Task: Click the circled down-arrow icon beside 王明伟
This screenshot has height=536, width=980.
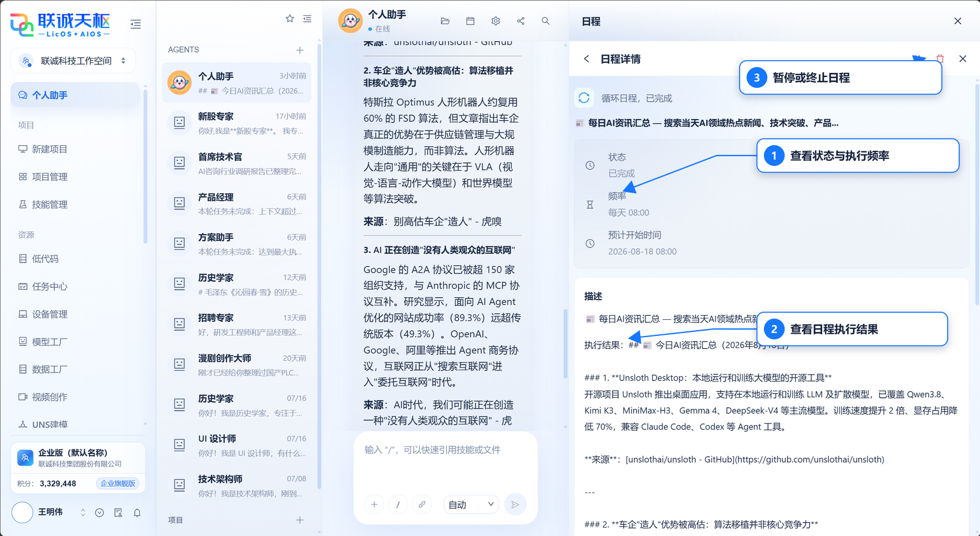Action: pos(99,513)
